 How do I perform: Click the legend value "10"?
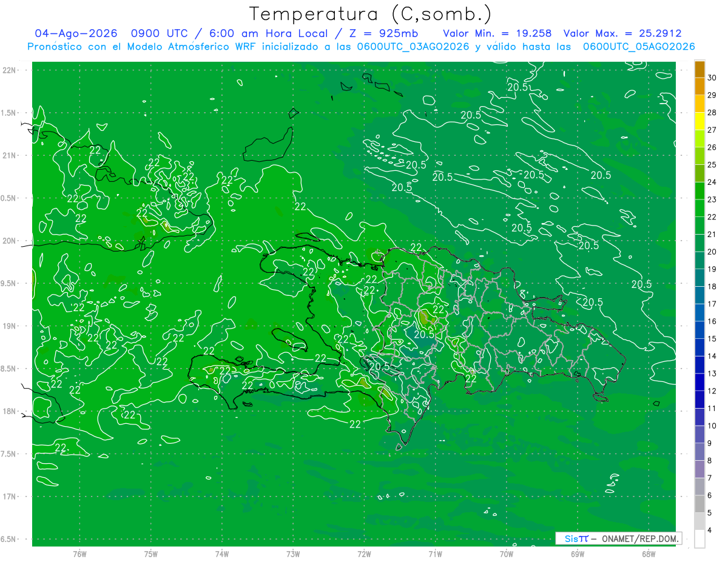pyautogui.click(x=712, y=426)
